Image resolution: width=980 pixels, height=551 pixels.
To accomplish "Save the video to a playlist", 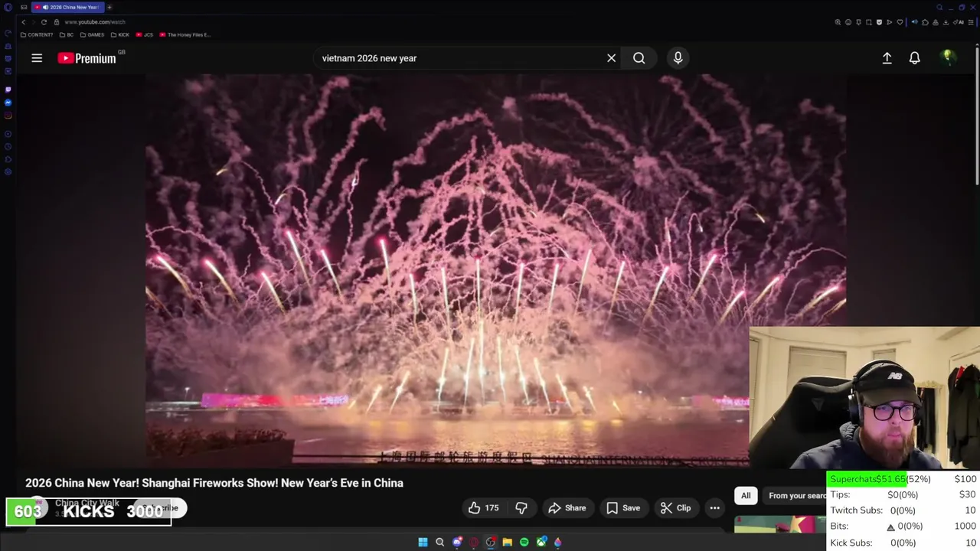I will click(623, 508).
